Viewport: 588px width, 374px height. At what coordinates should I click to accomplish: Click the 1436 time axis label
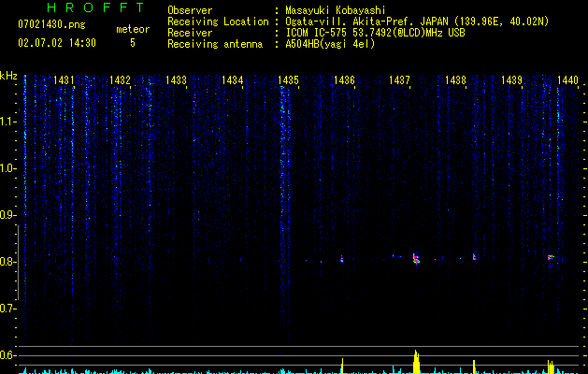pos(344,80)
